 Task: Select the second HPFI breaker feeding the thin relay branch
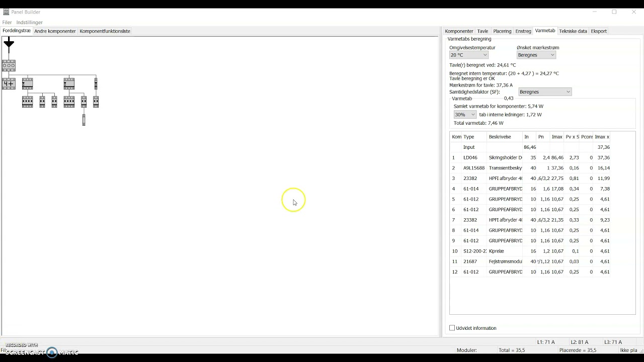(x=69, y=83)
